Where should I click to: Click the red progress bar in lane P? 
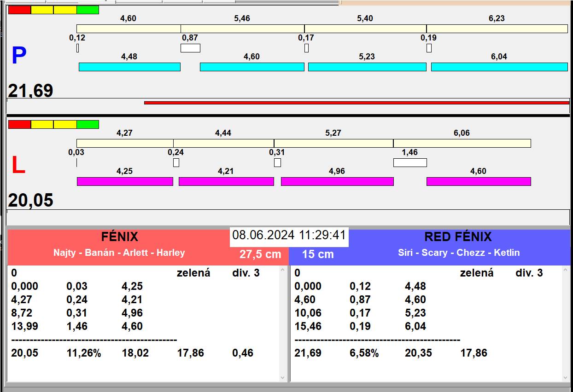coord(357,103)
